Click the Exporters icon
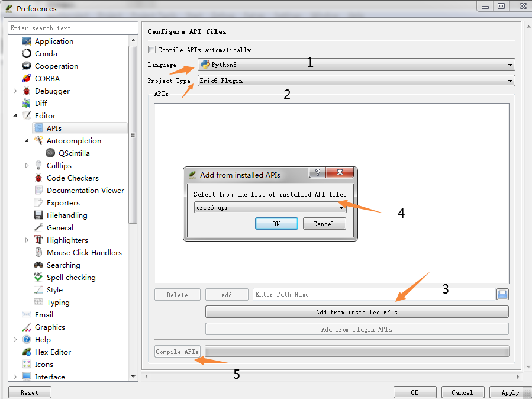This screenshot has height=399, width=532. (x=38, y=202)
